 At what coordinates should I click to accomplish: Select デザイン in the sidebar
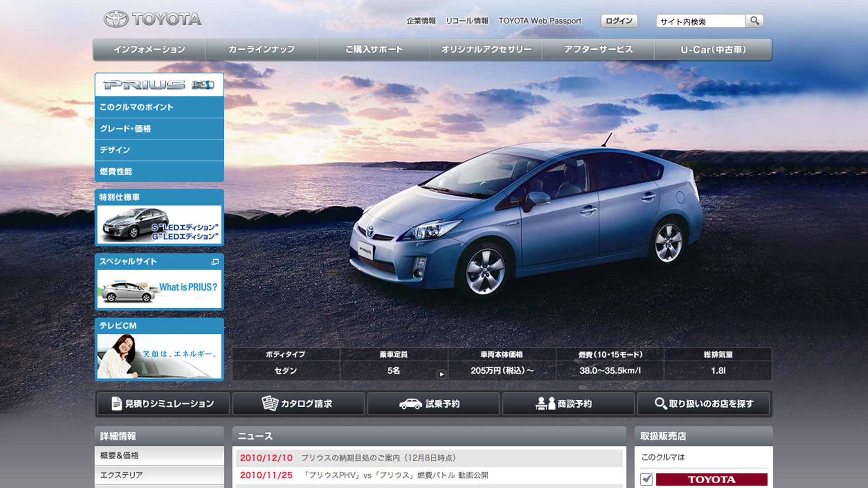coord(159,150)
